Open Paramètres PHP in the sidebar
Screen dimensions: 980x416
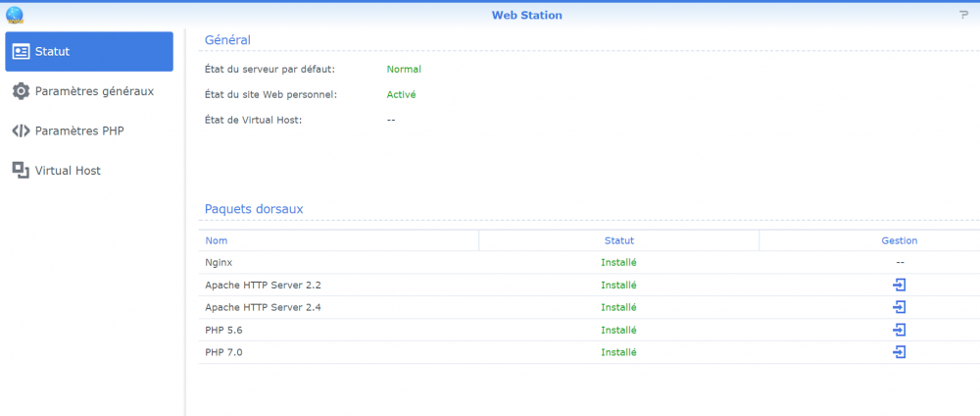pos(89,130)
